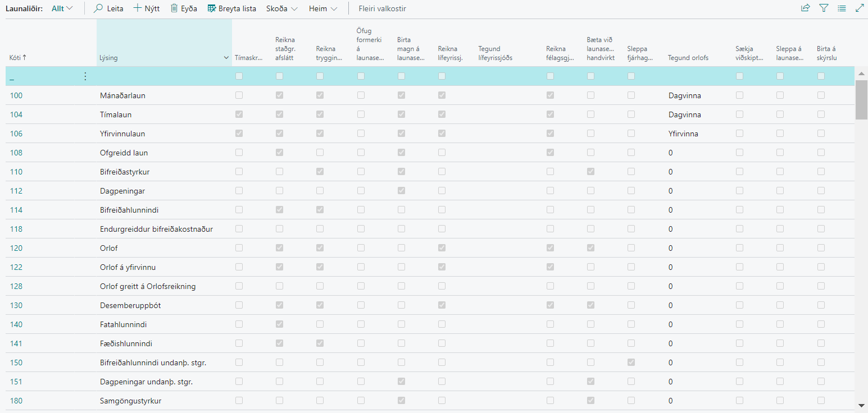
Task: Toggle Reikna lífeyrissj. checkbox for Yfirvinnulaun
Action: 442,134
